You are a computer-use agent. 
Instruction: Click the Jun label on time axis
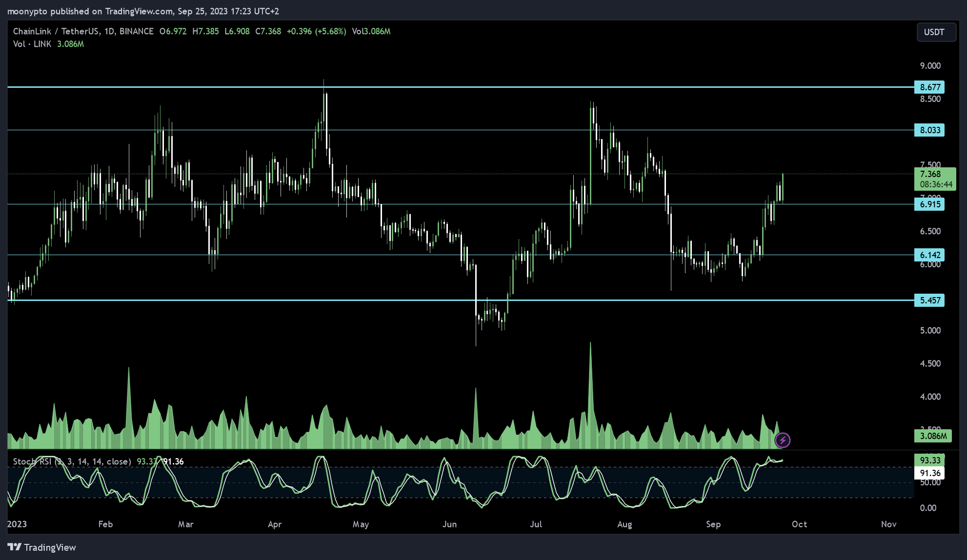point(449,524)
